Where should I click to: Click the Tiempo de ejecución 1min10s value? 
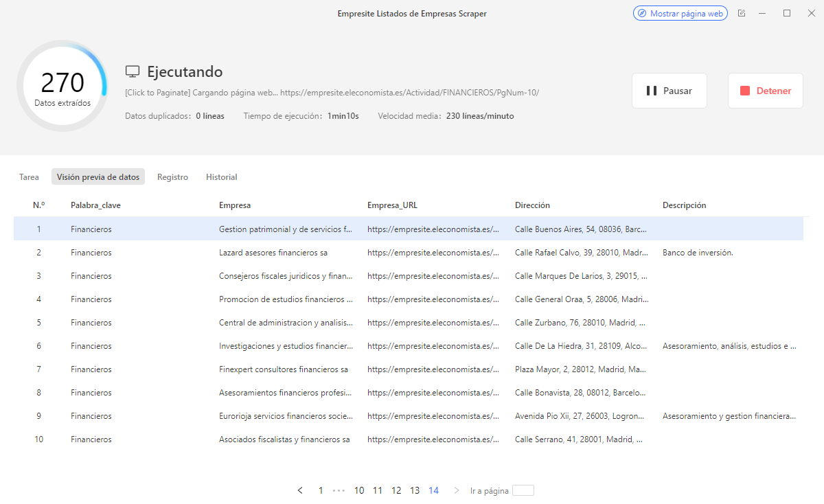point(343,116)
